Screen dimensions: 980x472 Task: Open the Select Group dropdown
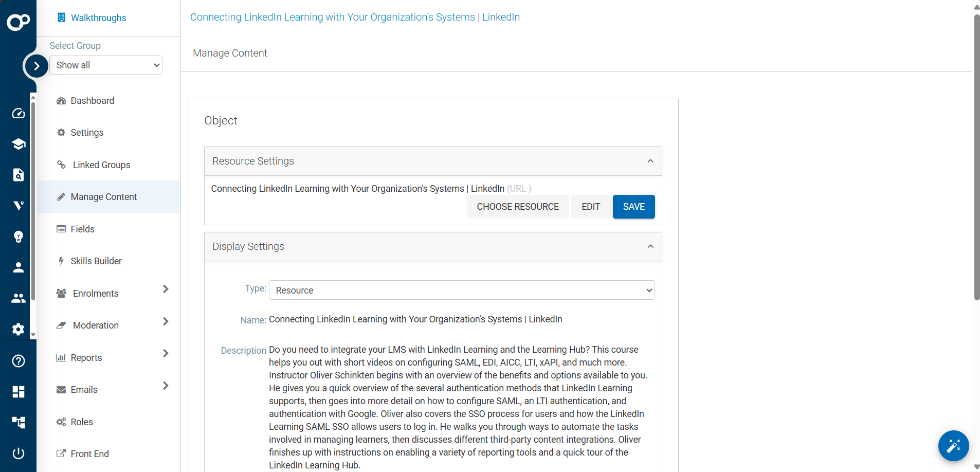click(x=106, y=65)
